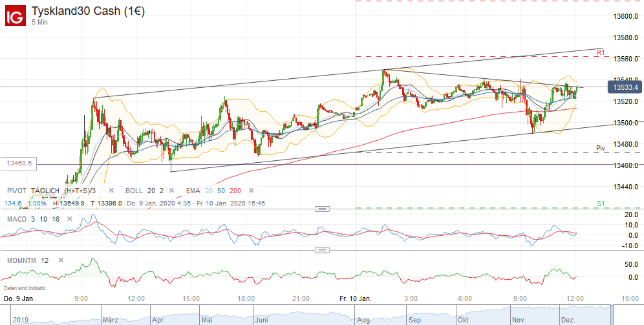644x325 pixels.
Task: Click the IG logo
Action: 15,14
